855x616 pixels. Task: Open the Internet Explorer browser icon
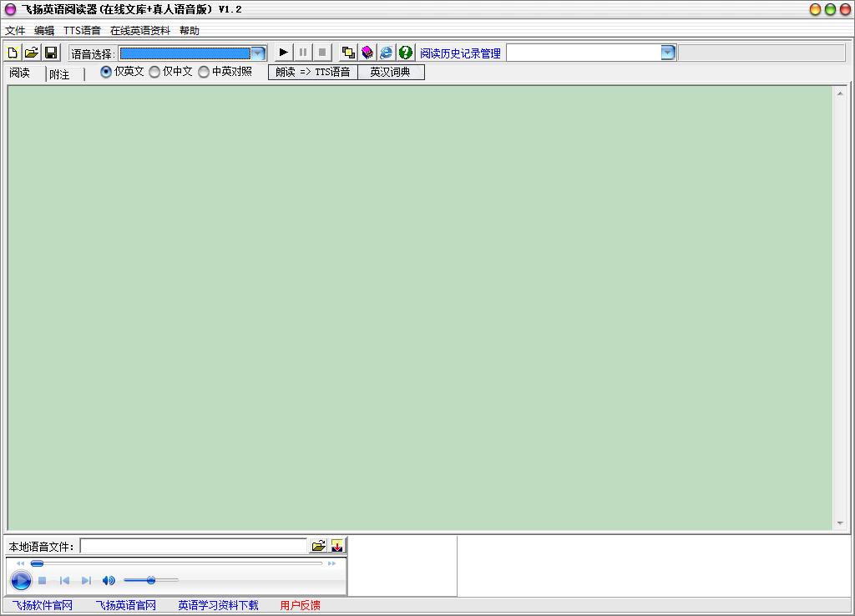pyautogui.click(x=387, y=53)
